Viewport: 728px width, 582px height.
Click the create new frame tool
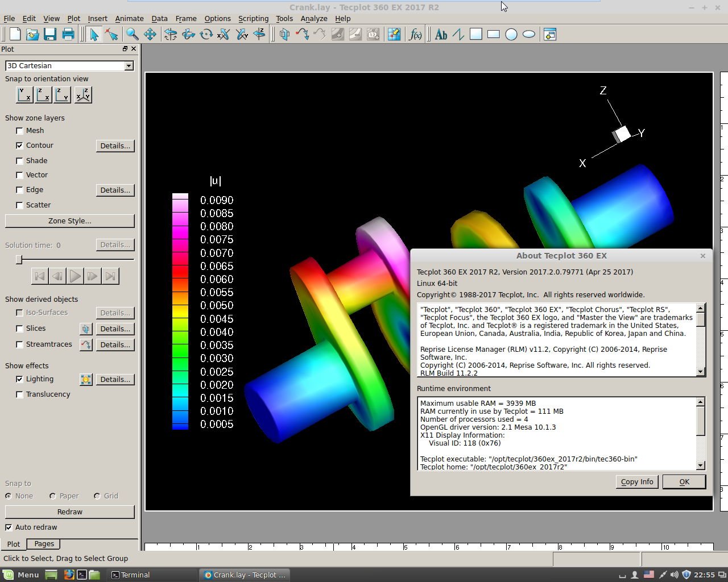[x=550, y=34]
